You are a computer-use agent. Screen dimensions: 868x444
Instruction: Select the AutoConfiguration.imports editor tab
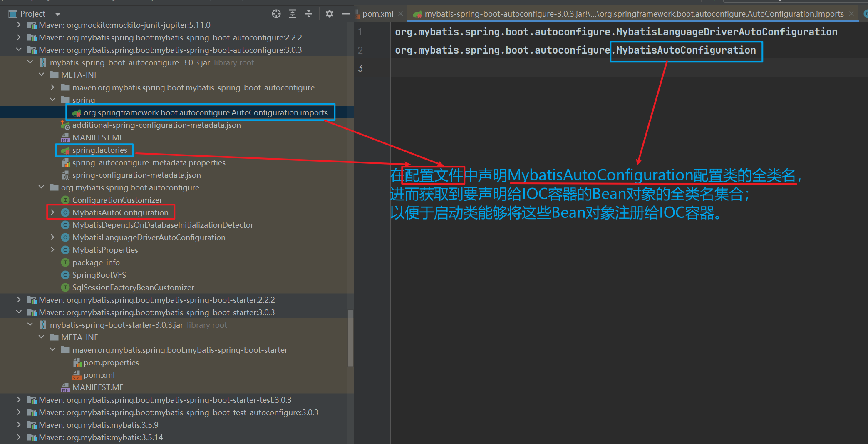point(633,14)
